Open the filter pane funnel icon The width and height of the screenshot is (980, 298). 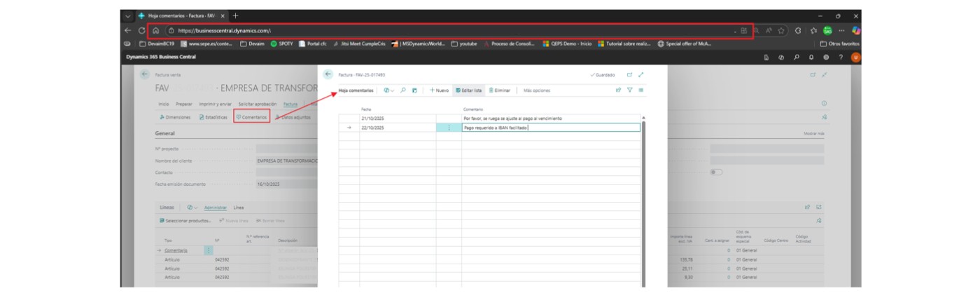pos(629,90)
